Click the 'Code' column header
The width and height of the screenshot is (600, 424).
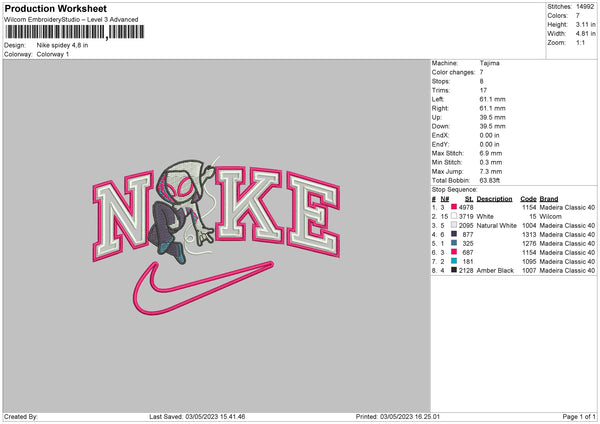coord(528,199)
